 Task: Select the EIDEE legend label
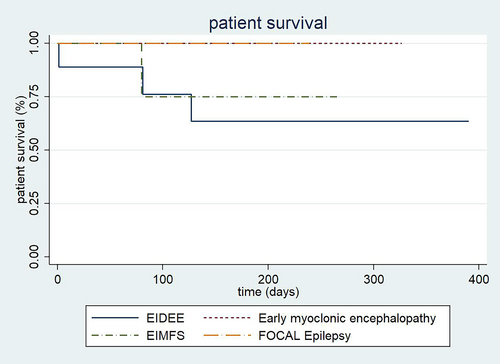click(x=165, y=318)
